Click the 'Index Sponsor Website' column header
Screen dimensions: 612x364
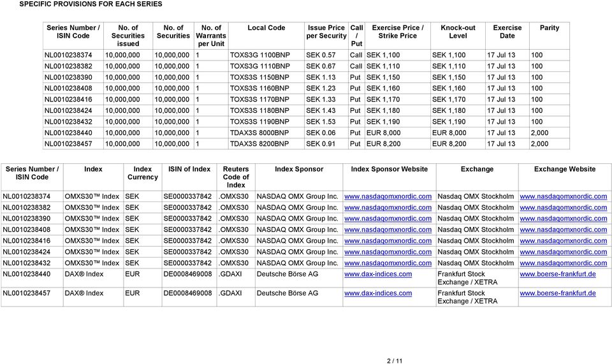coord(389,169)
